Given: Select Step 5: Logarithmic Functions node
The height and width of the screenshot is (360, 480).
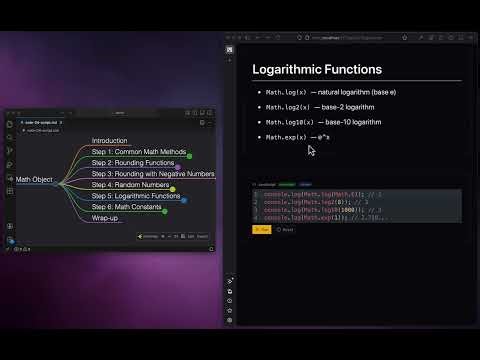Looking at the screenshot, I should coord(136,196).
